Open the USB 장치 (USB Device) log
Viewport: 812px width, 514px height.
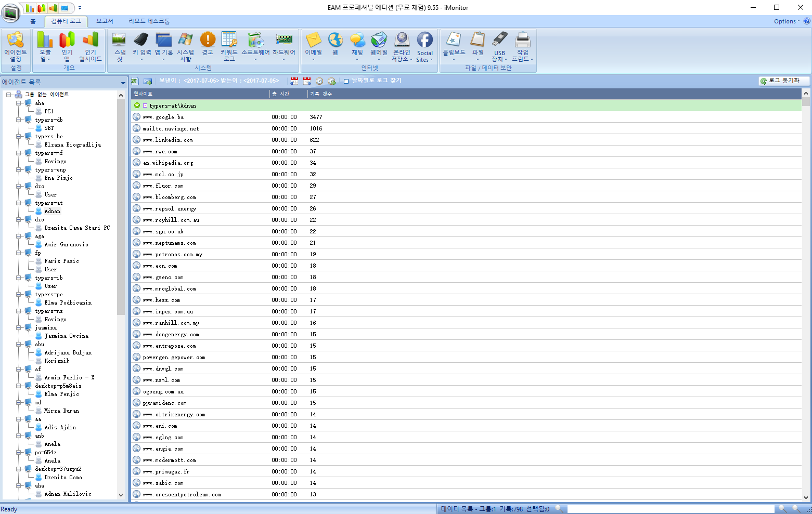click(x=499, y=47)
